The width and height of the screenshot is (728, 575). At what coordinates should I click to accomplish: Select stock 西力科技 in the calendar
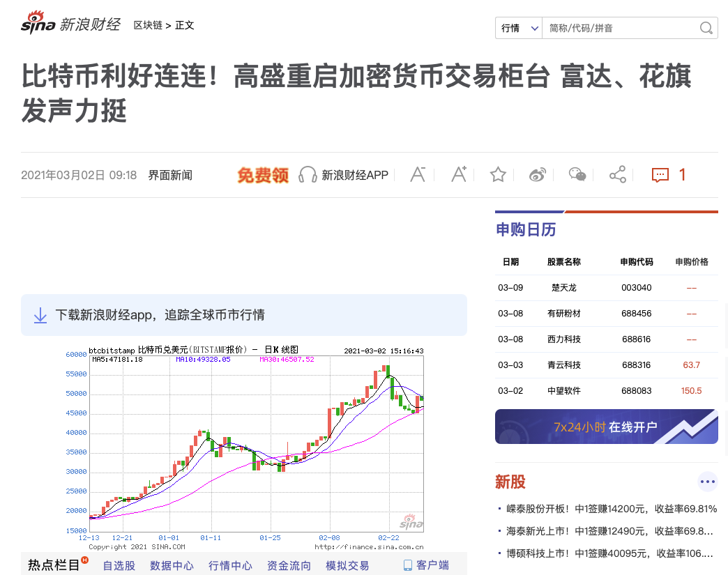(x=563, y=339)
